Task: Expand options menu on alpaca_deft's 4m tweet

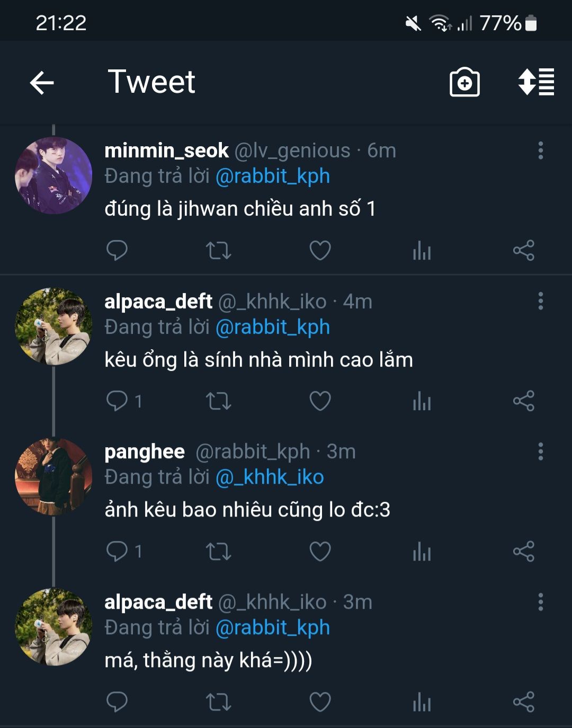Action: (540, 301)
